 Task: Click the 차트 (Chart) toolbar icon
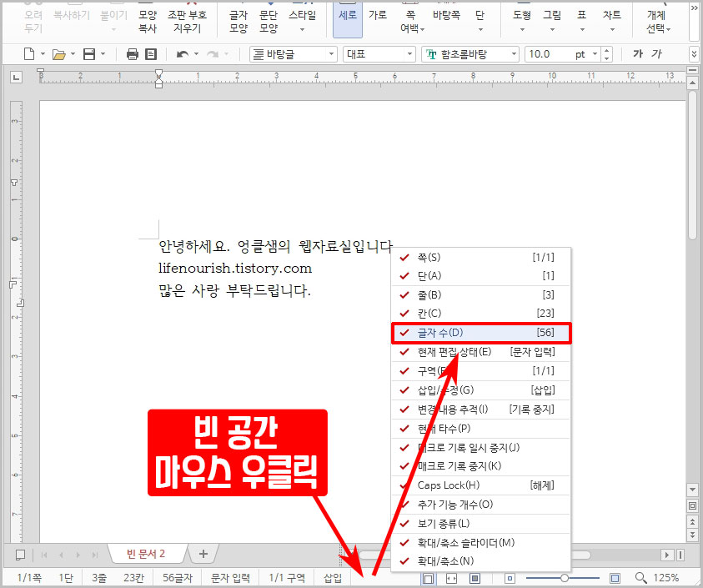click(x=611, y=17)
